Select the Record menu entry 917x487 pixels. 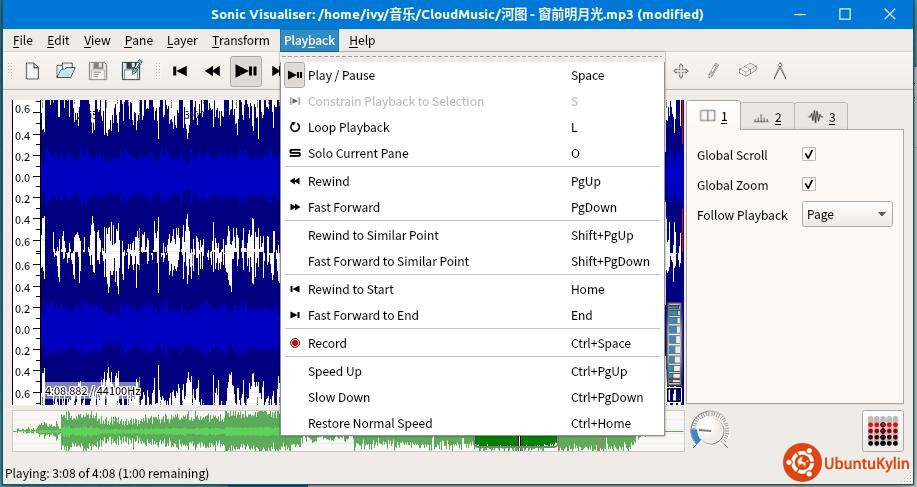pos(327,344)
